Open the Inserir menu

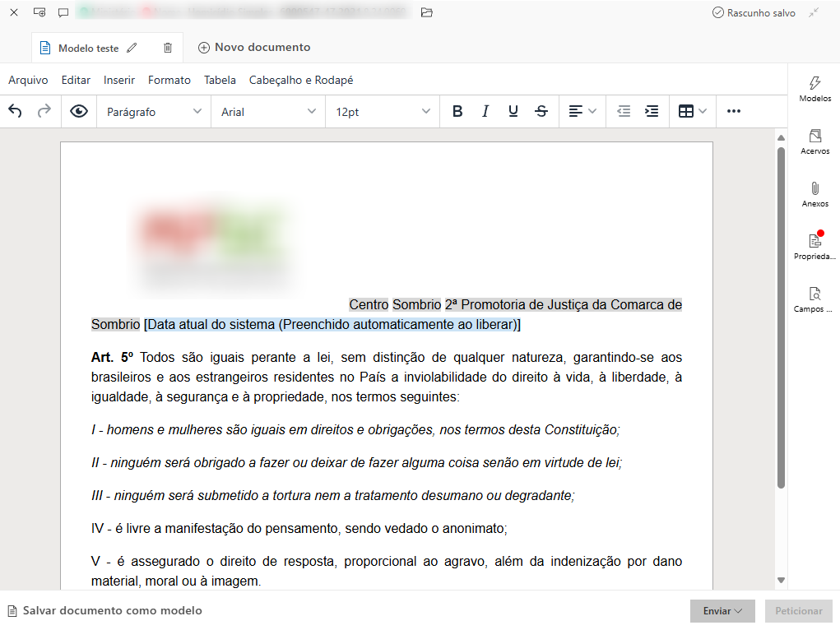119,80
